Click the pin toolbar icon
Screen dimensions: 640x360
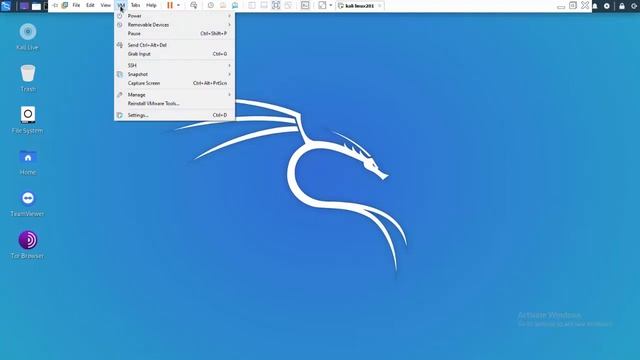55,5
